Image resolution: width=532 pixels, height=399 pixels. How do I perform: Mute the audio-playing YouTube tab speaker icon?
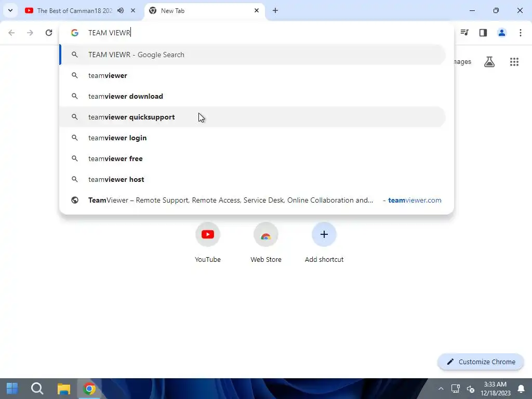coord(121,10)
